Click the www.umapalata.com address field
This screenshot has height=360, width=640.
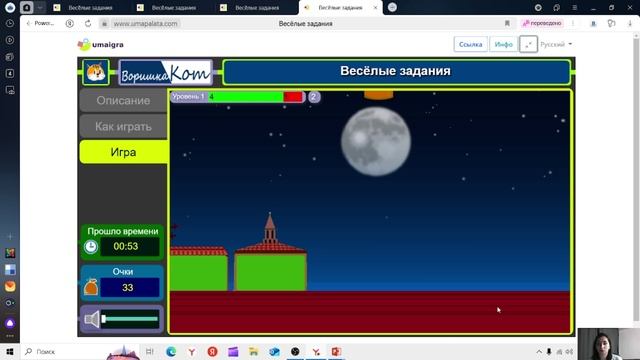click(145, 24)
